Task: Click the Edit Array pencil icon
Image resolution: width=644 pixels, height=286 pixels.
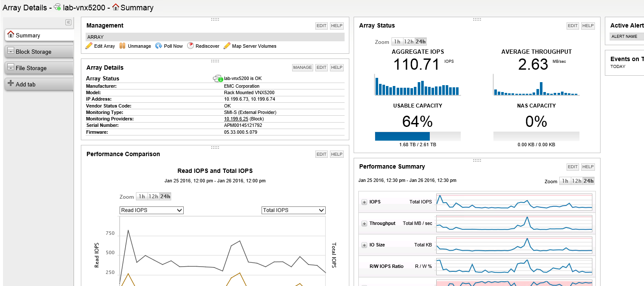Action: coord(89,46)
